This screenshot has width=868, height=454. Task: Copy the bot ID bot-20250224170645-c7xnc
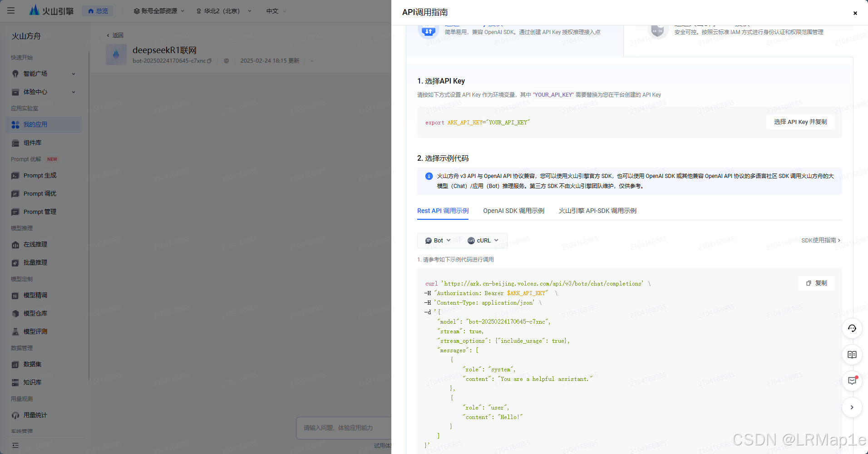(209, 61)
